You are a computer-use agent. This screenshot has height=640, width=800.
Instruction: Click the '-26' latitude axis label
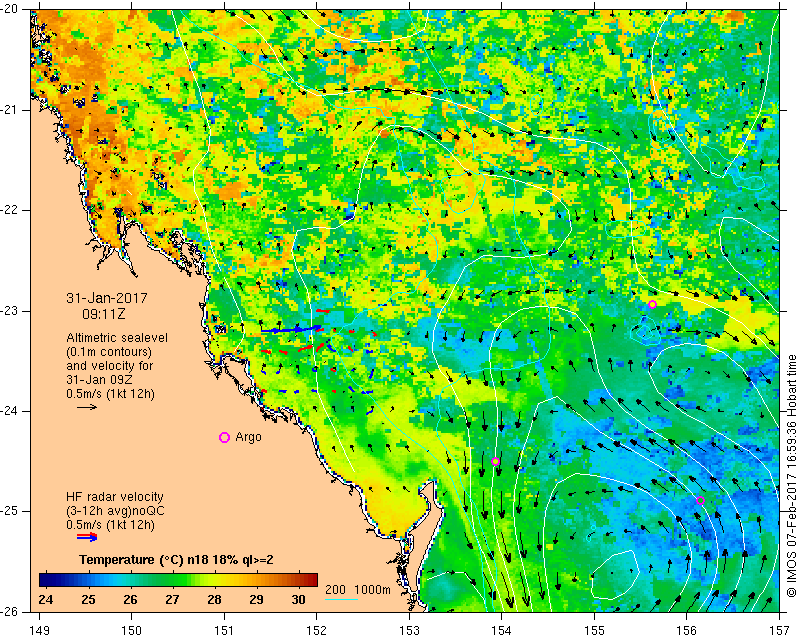pyautogui.click(x=9, y=612)
